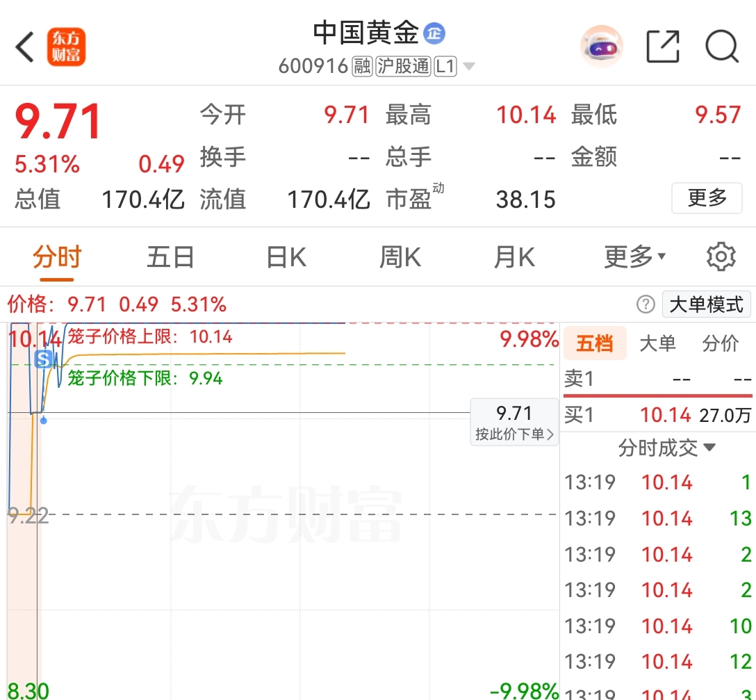
Task: Click the 更多 quote details button
Action: [x=707, y=198]
